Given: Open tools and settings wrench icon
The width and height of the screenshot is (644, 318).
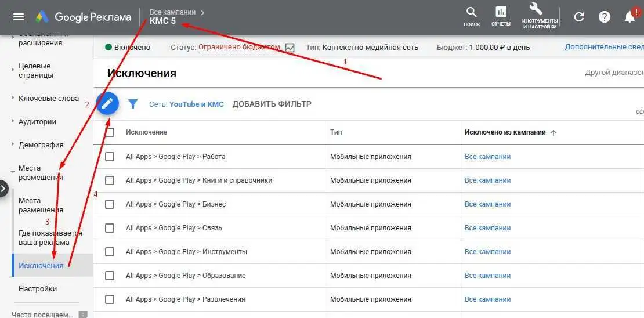Looking at the screenshot, I should pyautogui.click(x=539, y=16).
